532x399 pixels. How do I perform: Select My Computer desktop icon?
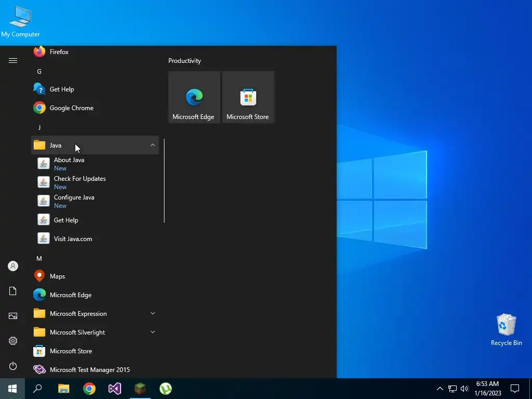(x=20, y=21)
